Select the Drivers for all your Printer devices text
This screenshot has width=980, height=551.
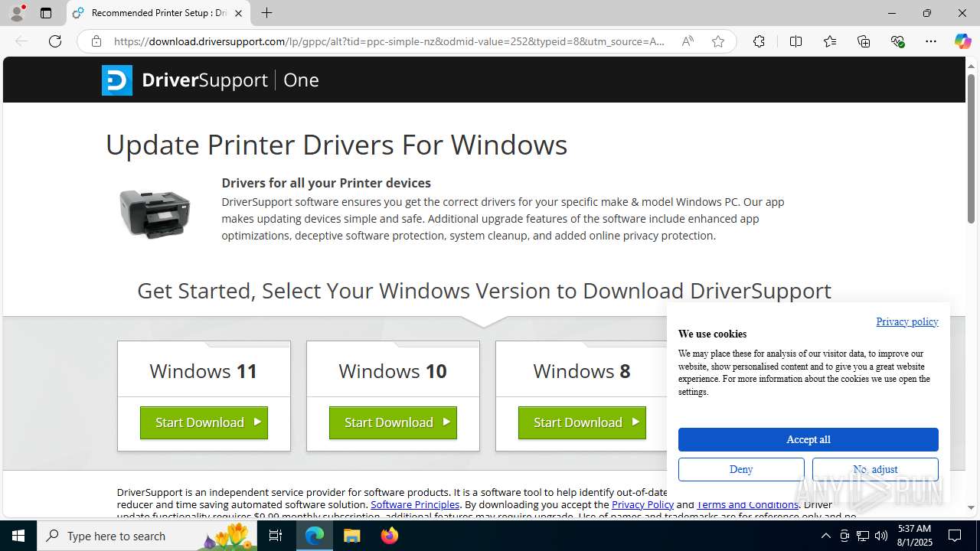click(x=326, y=183)
